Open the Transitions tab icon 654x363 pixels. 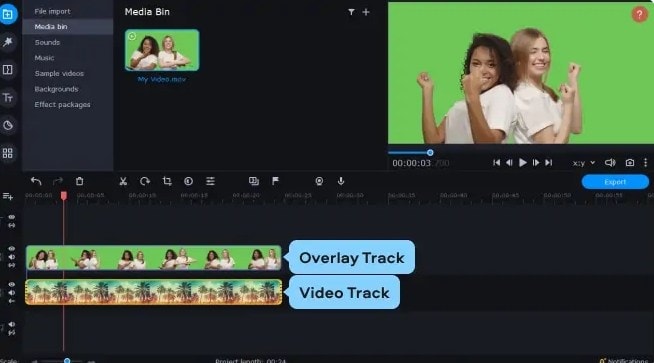click(8, 70)
